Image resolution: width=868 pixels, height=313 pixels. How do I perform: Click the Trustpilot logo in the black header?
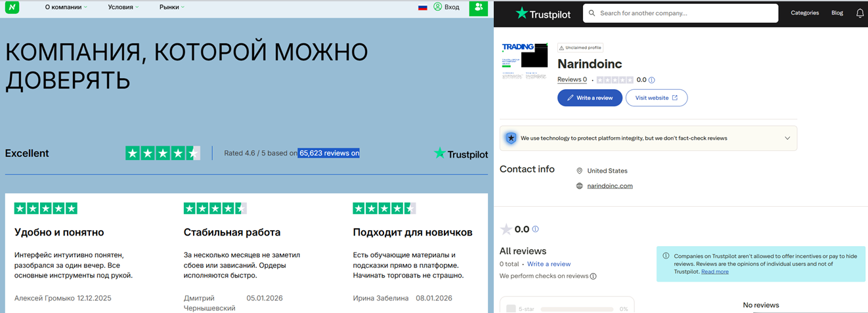point(543,13)
